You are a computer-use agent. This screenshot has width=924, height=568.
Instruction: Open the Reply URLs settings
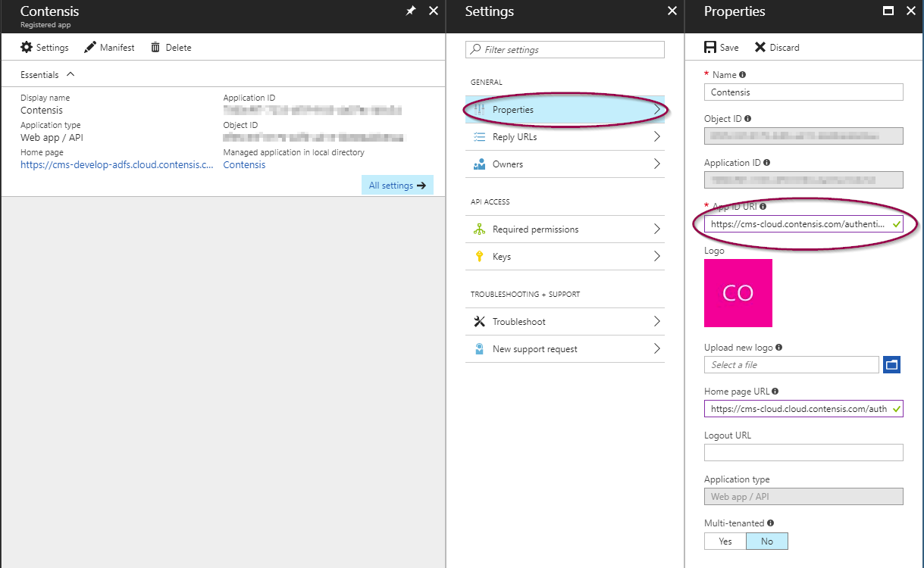coord(565,137)
